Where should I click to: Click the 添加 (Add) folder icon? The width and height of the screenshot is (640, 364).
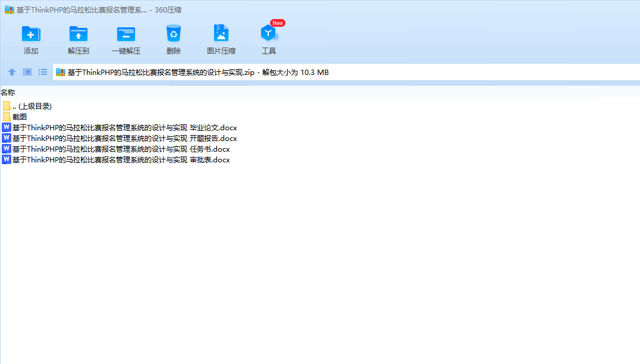[31, 34]
